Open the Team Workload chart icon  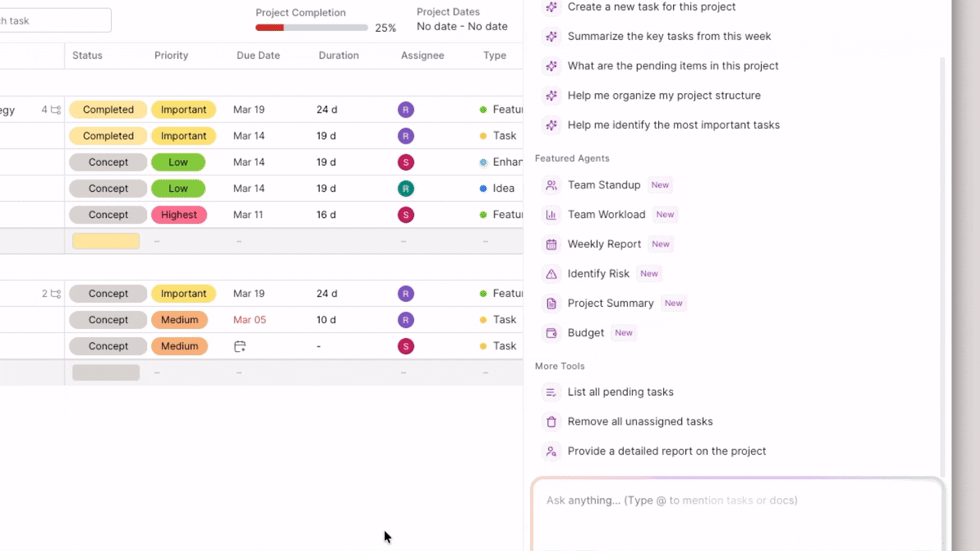pos(551,215)
